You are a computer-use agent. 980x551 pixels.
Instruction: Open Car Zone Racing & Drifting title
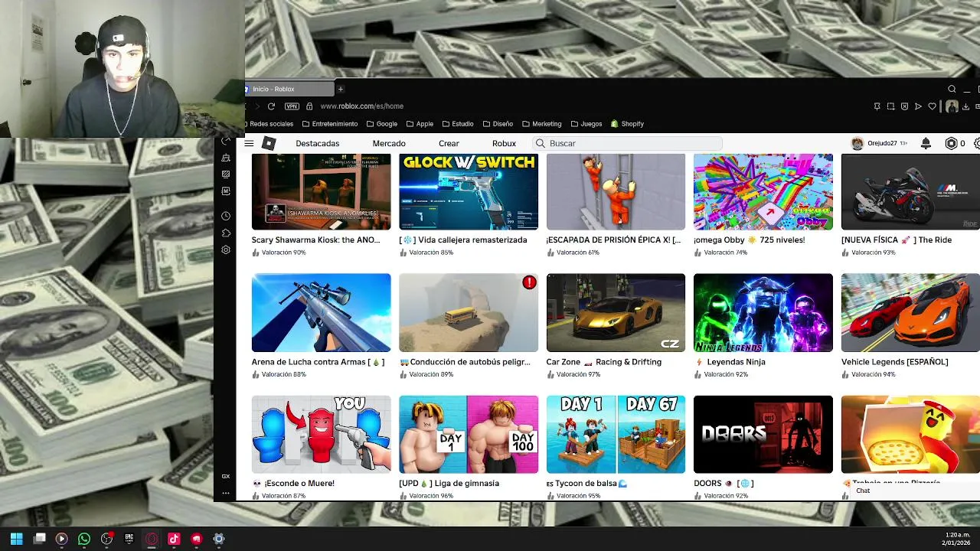604,362
